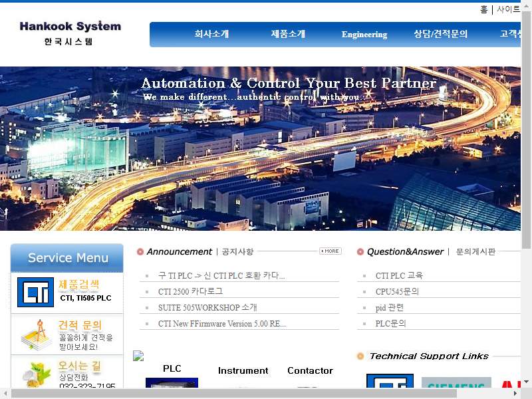The image size is (532, 399).
Task: Select 제품검색 CTI, TI505 PLC service link
Action: coord(67,293)
